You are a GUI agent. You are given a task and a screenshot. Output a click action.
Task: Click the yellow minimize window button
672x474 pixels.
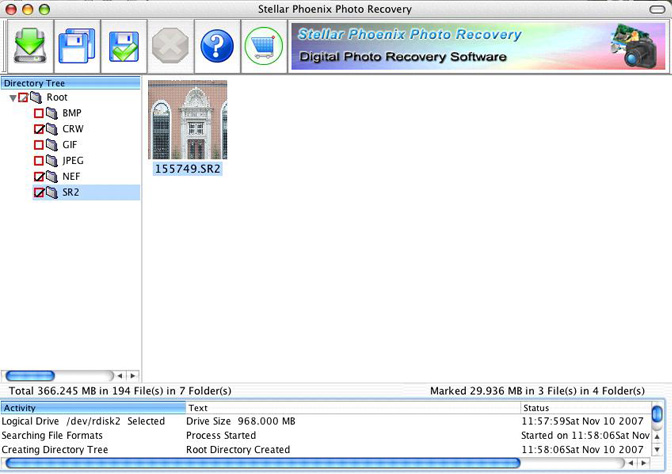[x=27, y=9]
